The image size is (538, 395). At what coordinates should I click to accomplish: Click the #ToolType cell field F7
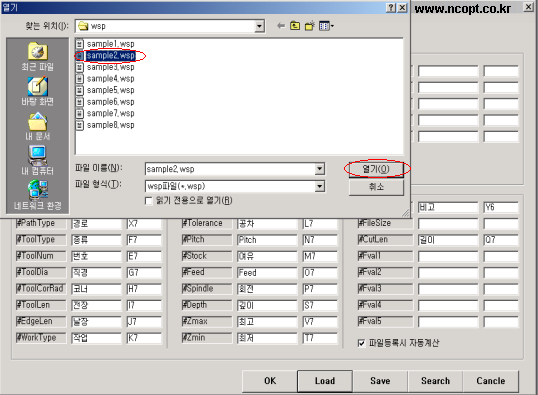[144, 240]
